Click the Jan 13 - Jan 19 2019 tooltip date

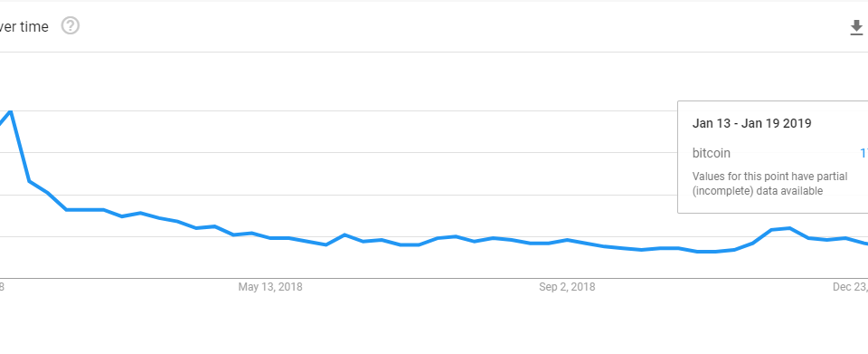point(751,123)
